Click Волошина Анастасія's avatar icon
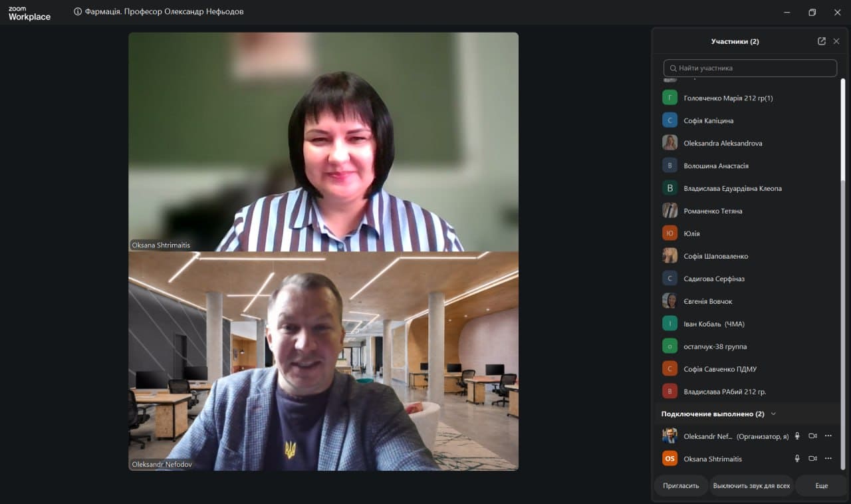The width and height of the screenshot is (851, 504). [x=670, y=166]
